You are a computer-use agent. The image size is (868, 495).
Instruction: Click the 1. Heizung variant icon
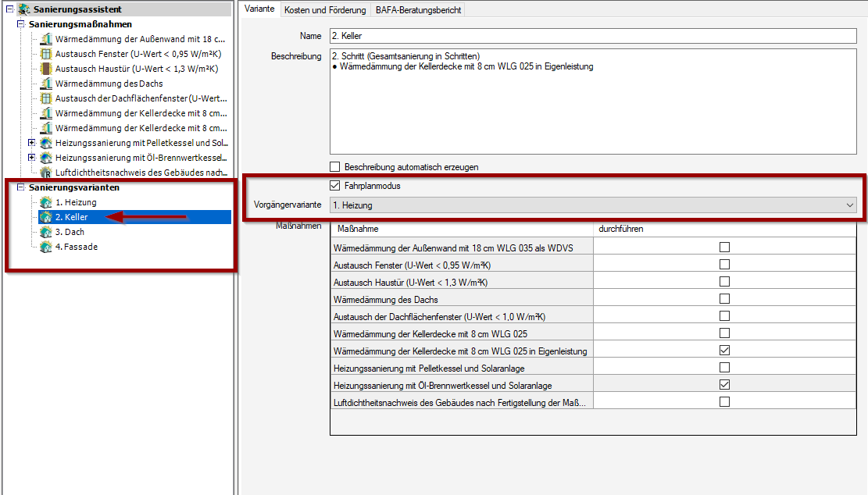coord(46,203)
